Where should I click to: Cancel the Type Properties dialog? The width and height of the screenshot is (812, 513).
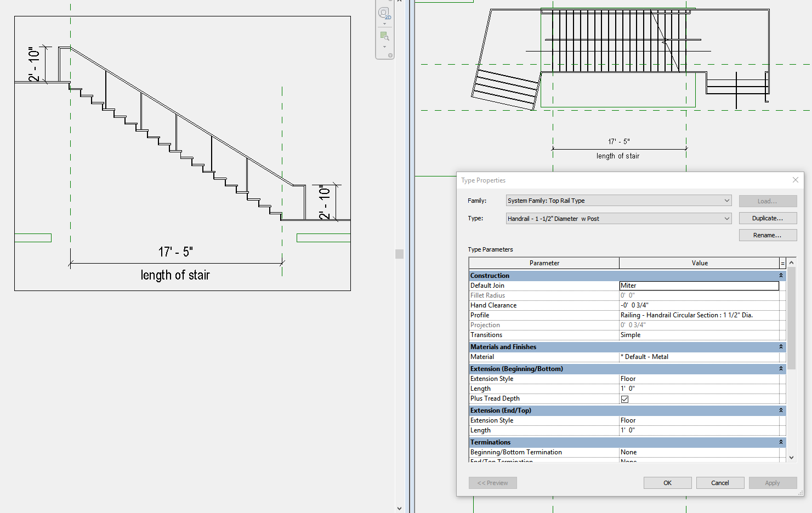coord(719,483)
